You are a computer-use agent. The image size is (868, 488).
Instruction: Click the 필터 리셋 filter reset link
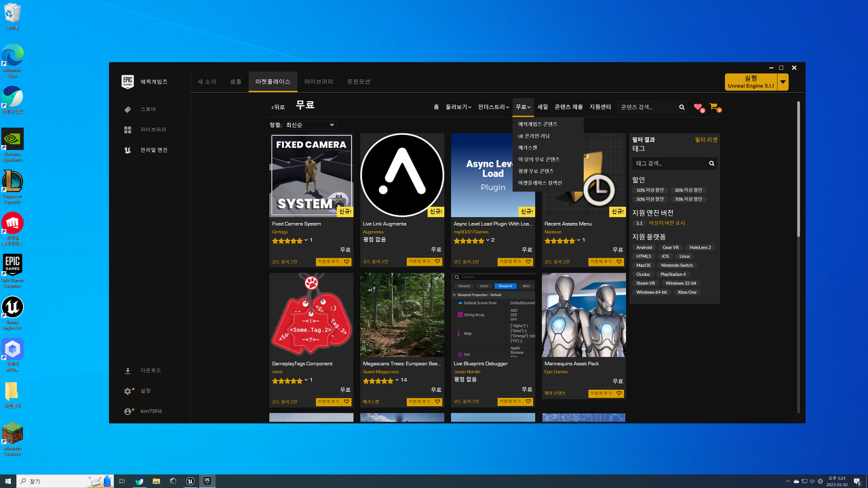pyautogui.click(x=706, y=140)
